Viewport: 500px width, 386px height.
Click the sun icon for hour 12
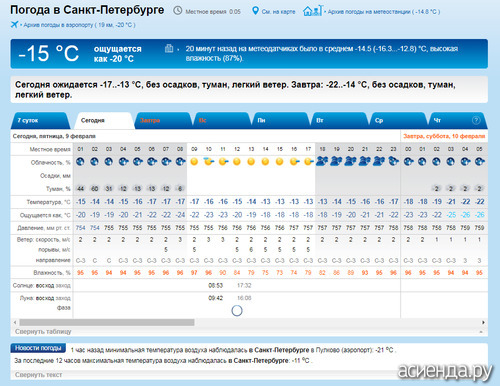pyautogui.click(x=237, y=162)
